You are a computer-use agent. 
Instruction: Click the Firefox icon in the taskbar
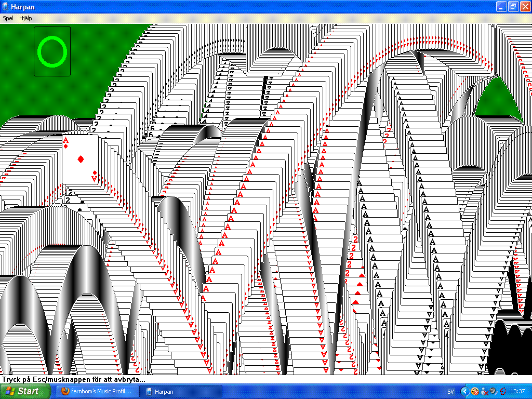65,391
